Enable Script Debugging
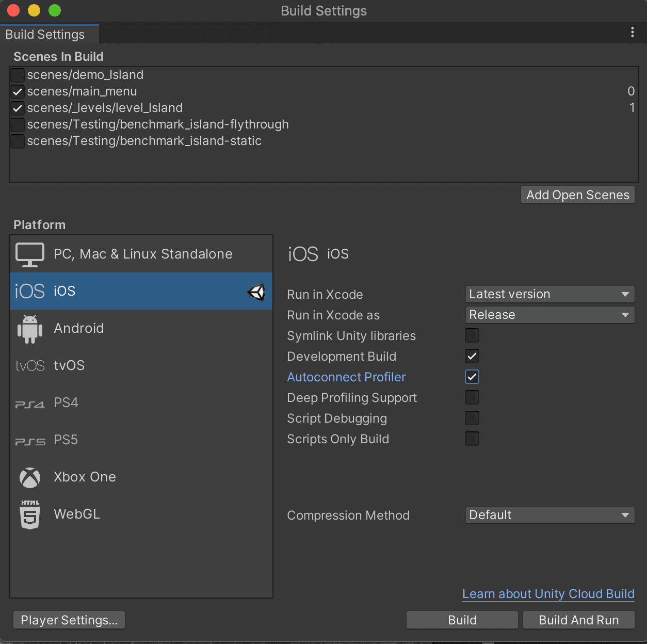647x644 pixels. [x=472, y=418]
